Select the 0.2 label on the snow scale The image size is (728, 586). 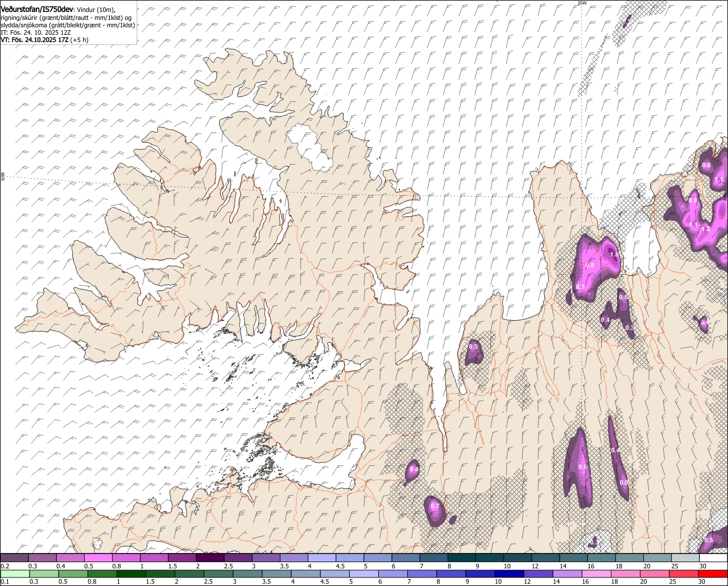point(5,567)
